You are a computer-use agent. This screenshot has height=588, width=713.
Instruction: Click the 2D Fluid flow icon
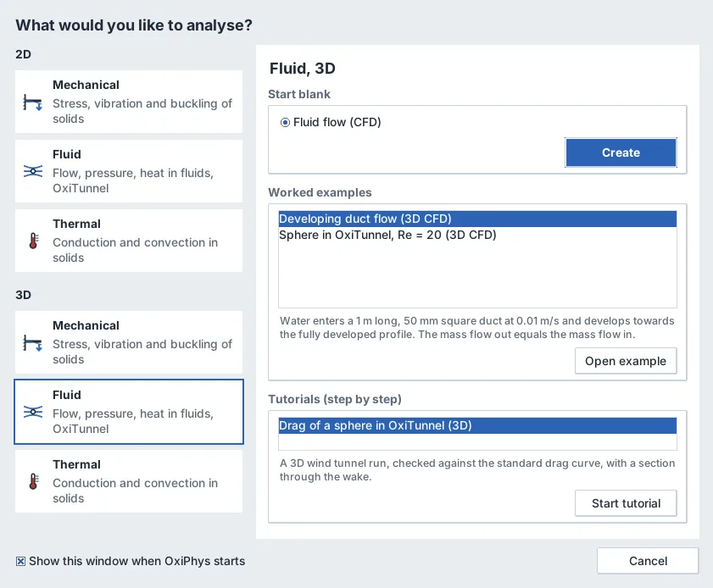point(33,171)
